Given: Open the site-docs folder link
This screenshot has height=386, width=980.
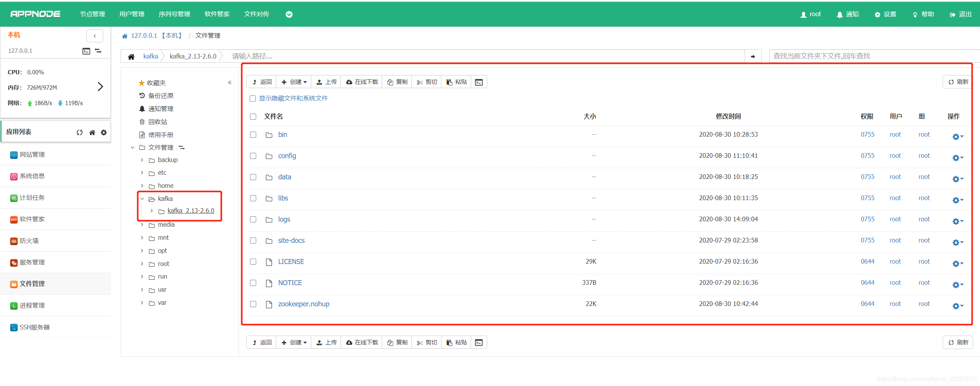Looking at the screenshot, I should (x=291, y=241).
